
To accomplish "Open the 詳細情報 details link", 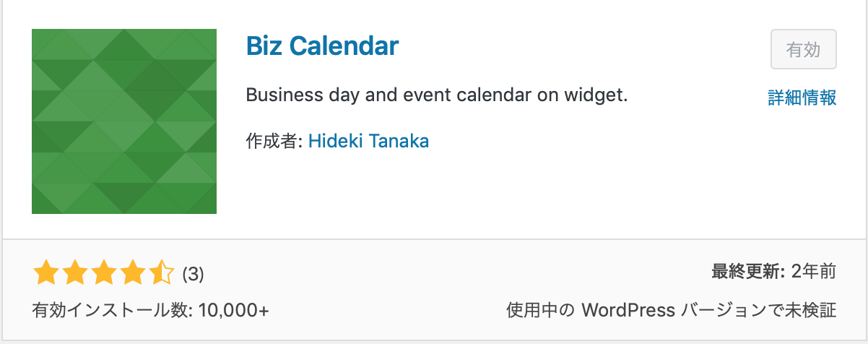I will click(802, 98).
